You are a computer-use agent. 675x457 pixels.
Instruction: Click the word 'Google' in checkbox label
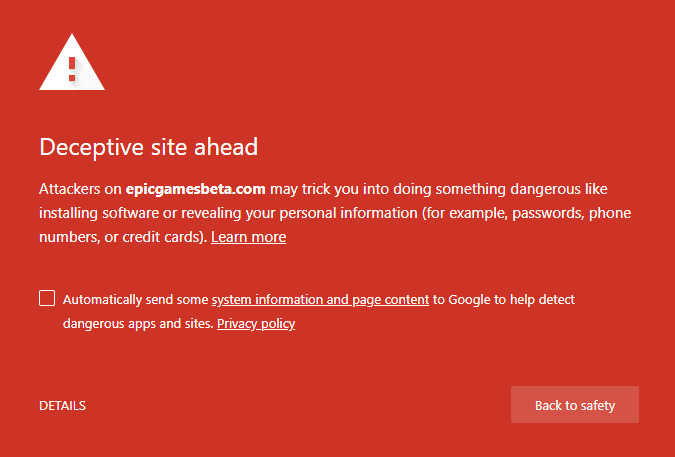[x=470, y=300]
